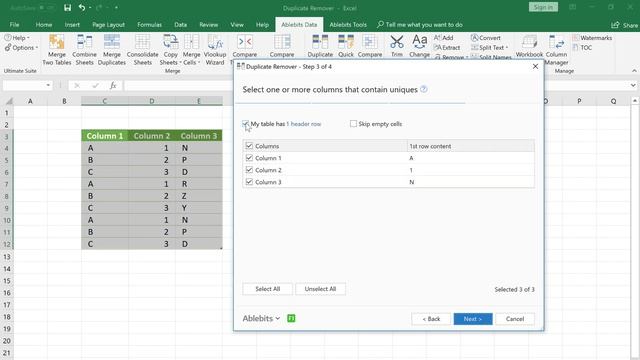Switch to the Home tab
This screenshot has width=640, height=360.
[44, 25]
